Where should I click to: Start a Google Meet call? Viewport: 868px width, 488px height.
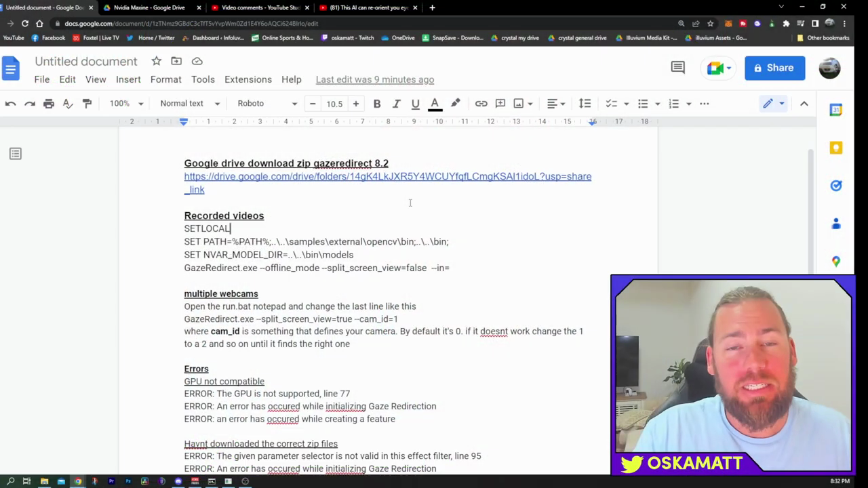pos(719,68)
